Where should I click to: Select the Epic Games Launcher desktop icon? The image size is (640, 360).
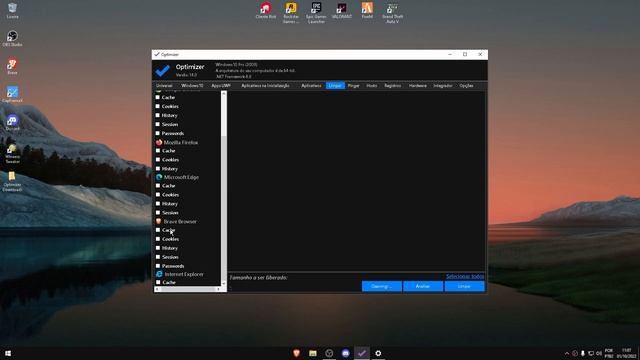(316, 13)
